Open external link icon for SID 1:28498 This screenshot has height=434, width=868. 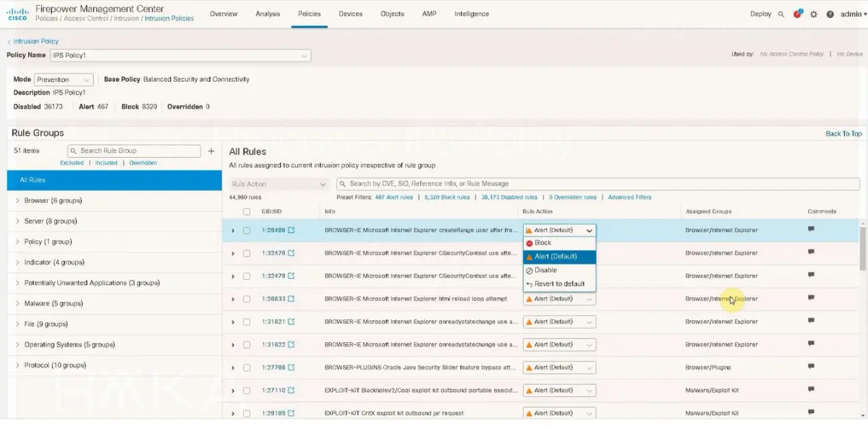[x=292, y=231]
